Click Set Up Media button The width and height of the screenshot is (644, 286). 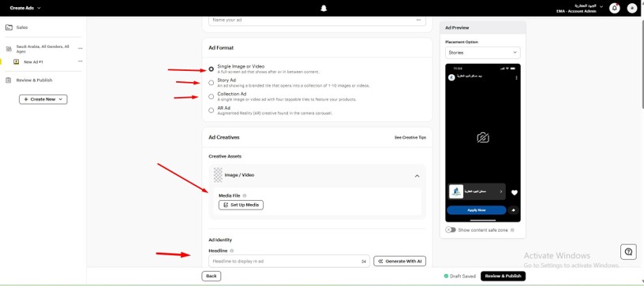point(241,205)
